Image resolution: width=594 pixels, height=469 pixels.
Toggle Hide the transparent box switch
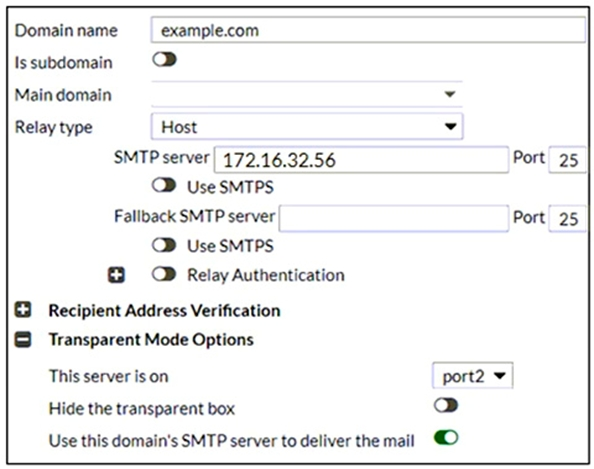coord(446,405)
